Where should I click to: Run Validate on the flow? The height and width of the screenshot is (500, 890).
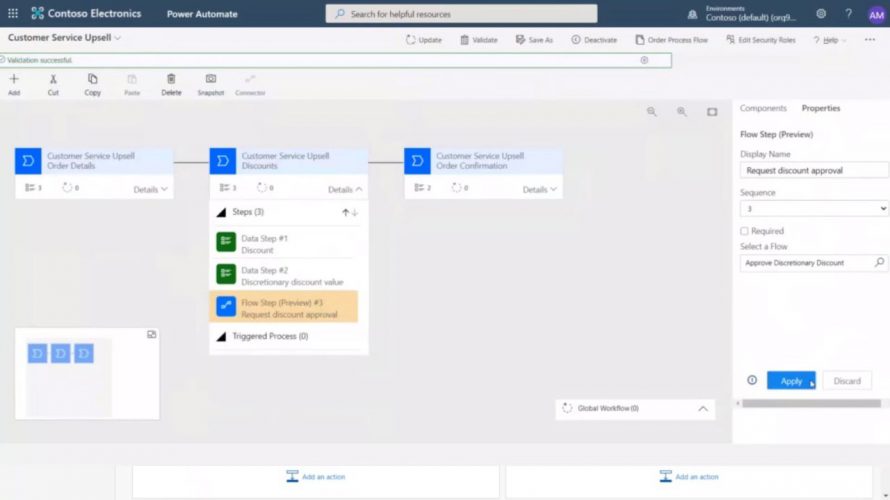[478, 40]
